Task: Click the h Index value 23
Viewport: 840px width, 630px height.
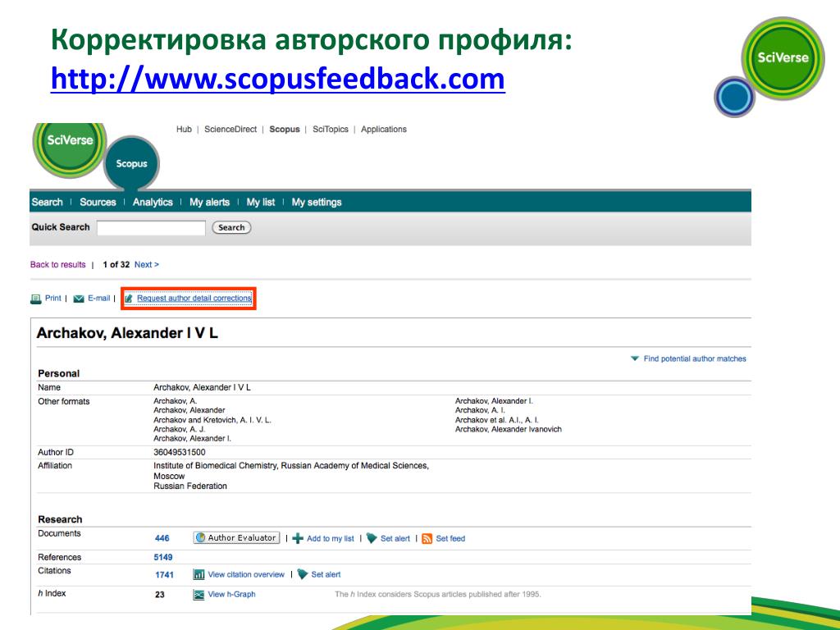Action: tap(160, 595)
